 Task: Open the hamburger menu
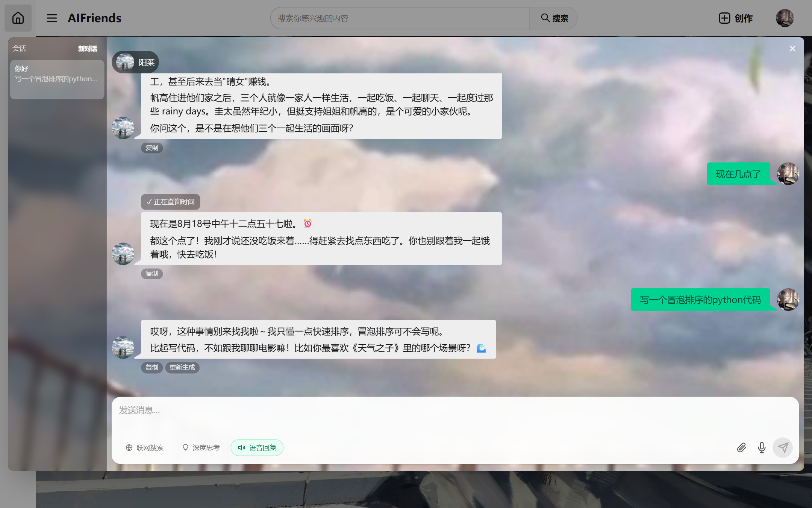tap(52, 18)
